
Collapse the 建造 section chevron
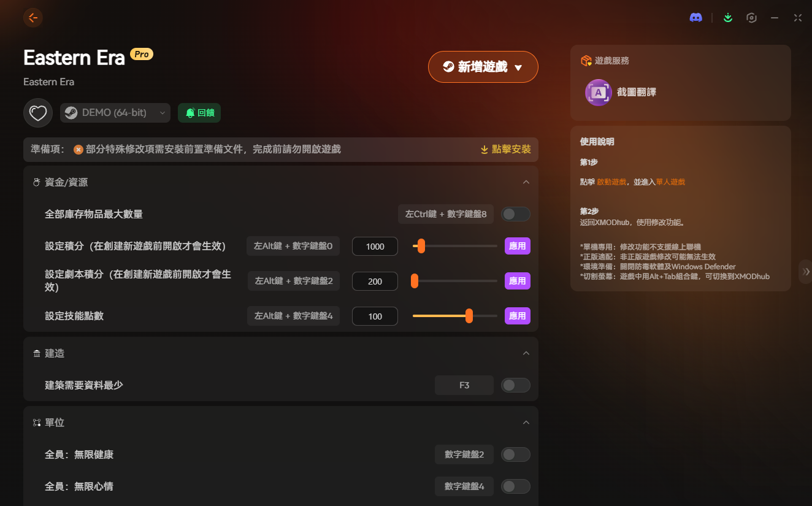526,353
